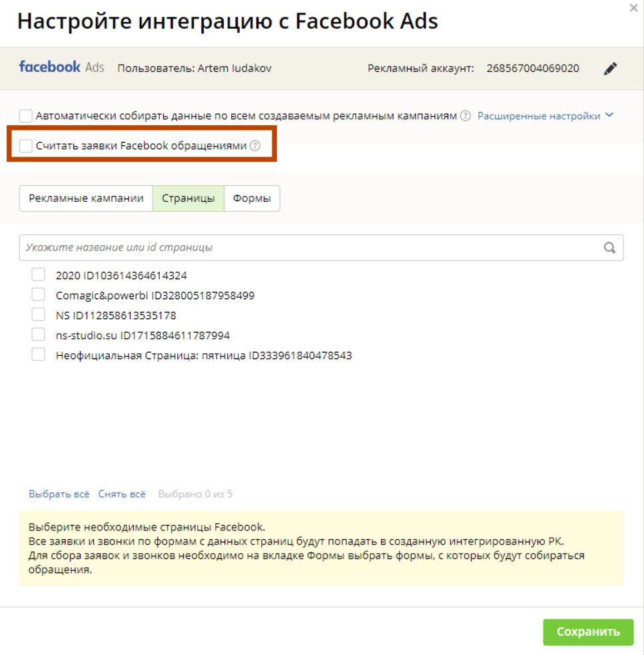Tick the Comagic&powerbi page checkbox
Image resolution: width=644 pixels, height=655 pixels.
coord(39,295)
